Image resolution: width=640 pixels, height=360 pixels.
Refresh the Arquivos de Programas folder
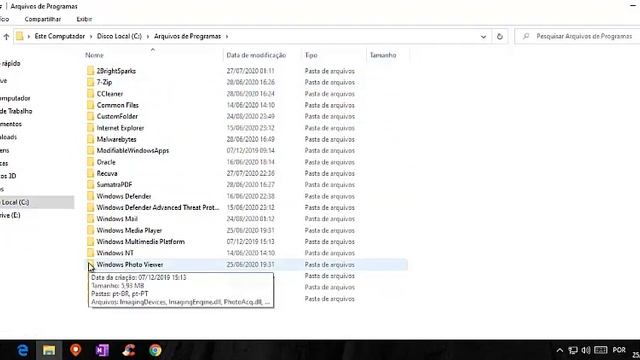[x=500, y=36]
